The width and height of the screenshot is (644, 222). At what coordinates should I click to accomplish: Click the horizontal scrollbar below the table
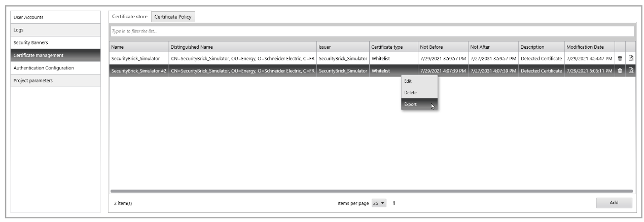tap(371, 191)
